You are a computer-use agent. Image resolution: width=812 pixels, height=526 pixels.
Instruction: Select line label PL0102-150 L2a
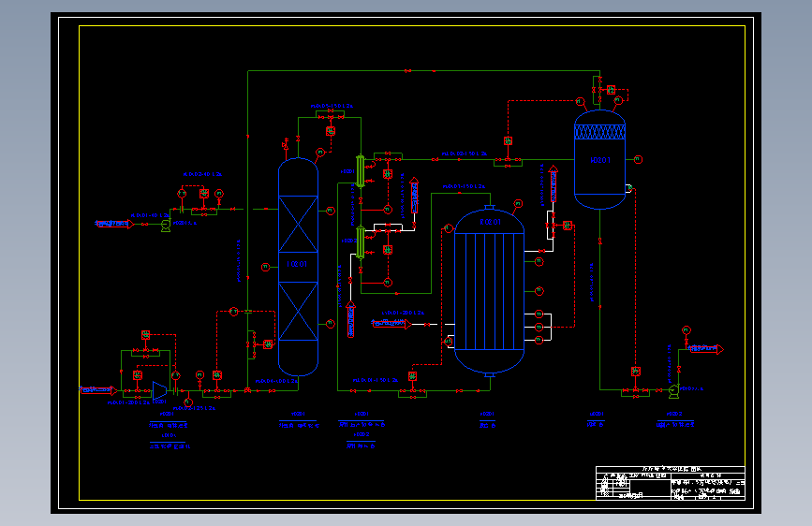coord(465,153)
